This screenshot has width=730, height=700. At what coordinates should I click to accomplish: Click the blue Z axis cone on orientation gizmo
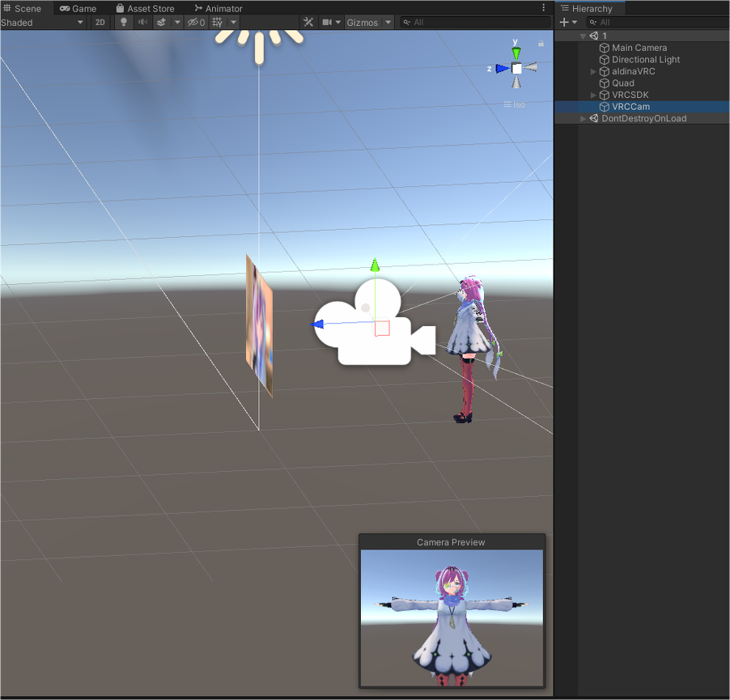click(502, 69)
